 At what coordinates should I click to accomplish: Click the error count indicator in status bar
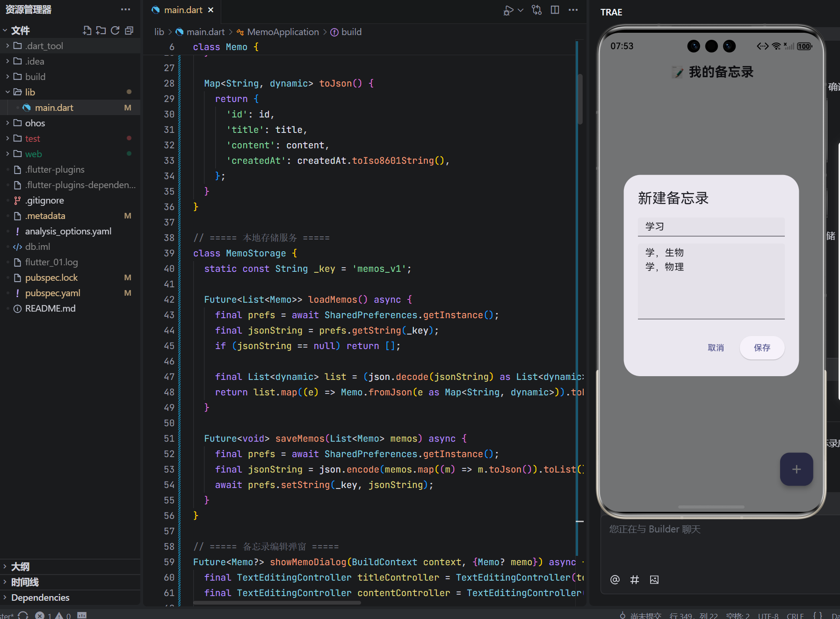(x=43, y=615)
